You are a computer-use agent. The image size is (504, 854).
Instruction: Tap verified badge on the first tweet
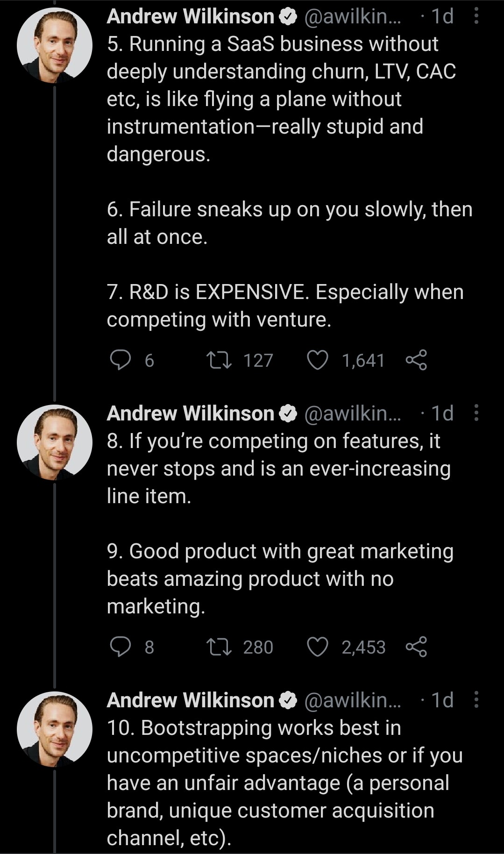pos(288,16)
